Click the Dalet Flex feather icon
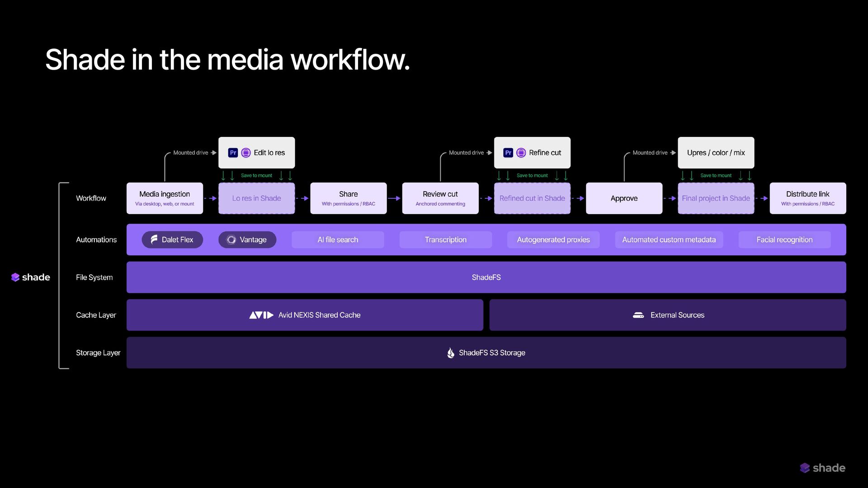The height and width of the screenshot is (488, 868). coord(154,239)
